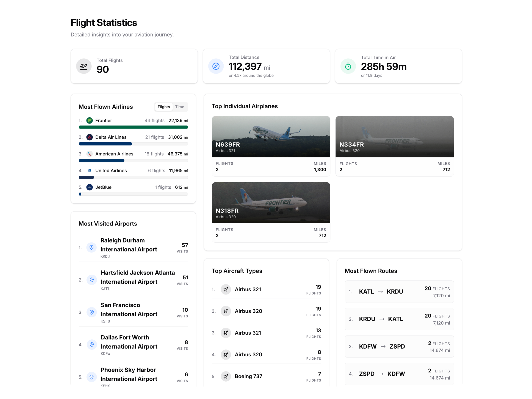The height and width of the screenshot is (399, 532).
Task: Click the JetBlue progress bar
Action: pos(133,194)
